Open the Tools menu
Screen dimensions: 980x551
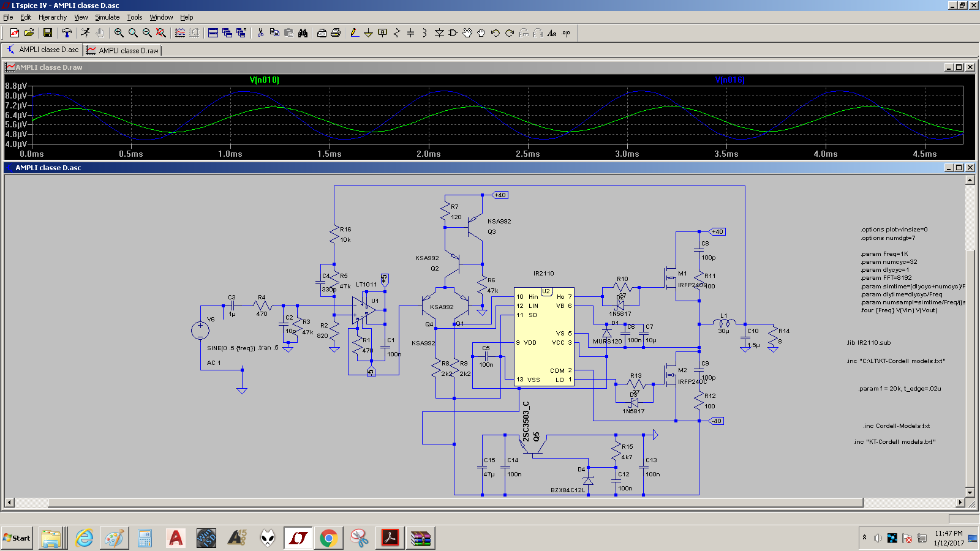point(135,17)
